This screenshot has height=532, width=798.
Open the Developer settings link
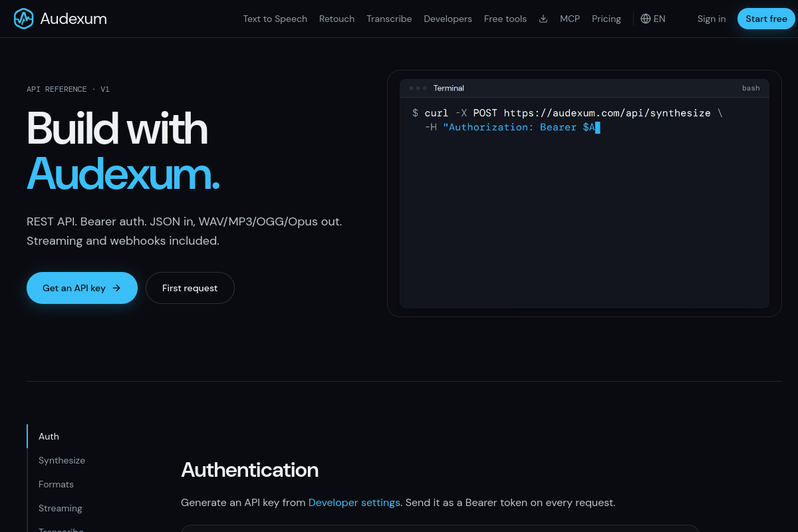(x=354, y=503)
